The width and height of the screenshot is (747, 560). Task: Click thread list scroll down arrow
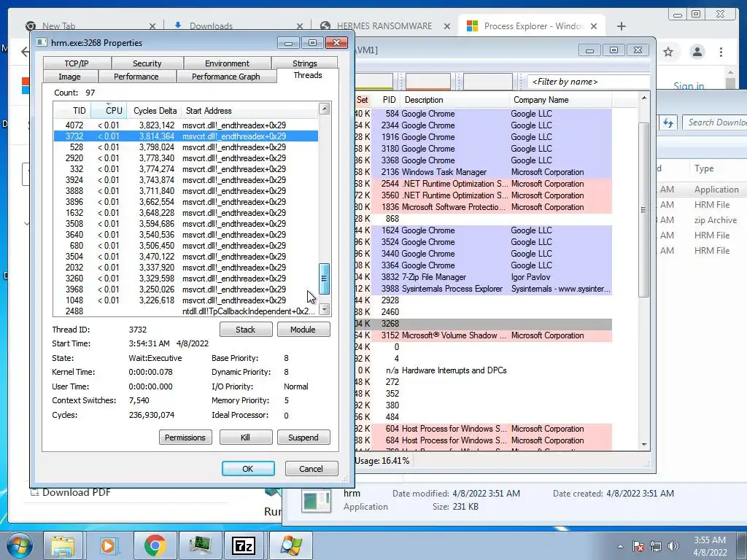pyautogui.click(x=325, y=309)
